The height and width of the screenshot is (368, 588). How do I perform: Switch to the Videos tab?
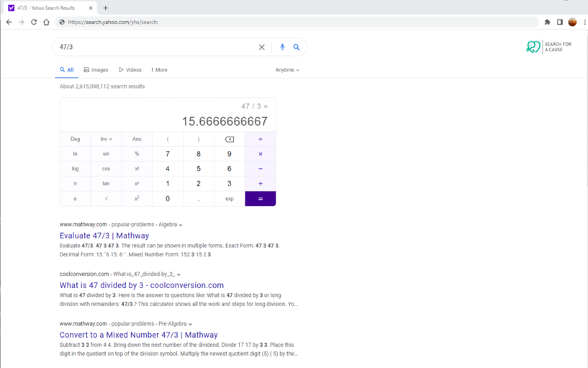(130, 70)
